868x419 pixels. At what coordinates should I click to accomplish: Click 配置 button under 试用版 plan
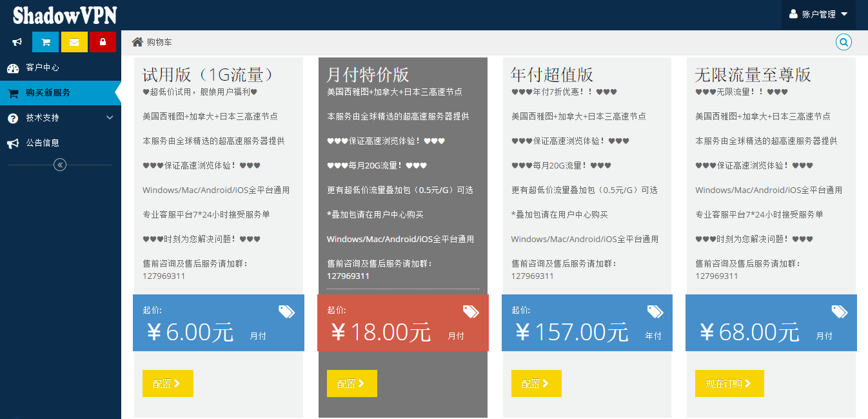point(168,383)
